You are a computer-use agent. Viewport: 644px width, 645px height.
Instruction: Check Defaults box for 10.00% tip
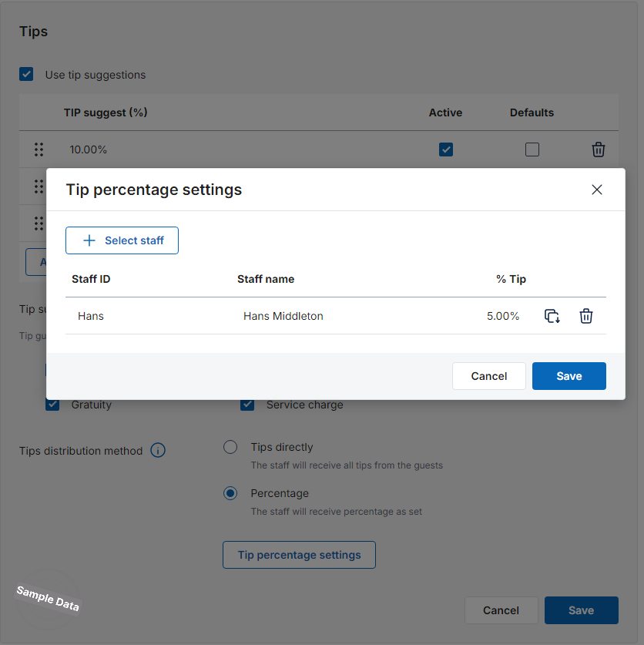(532, 149)
